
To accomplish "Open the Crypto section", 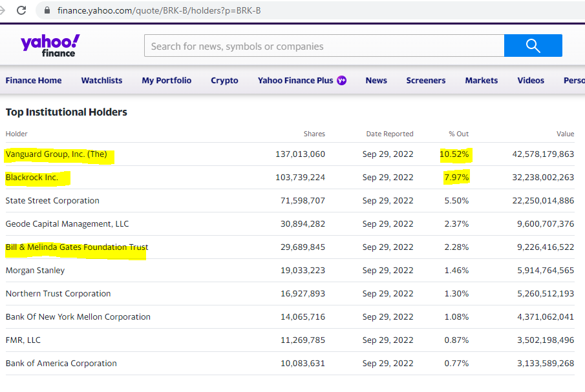I will [x=224, y=81].
